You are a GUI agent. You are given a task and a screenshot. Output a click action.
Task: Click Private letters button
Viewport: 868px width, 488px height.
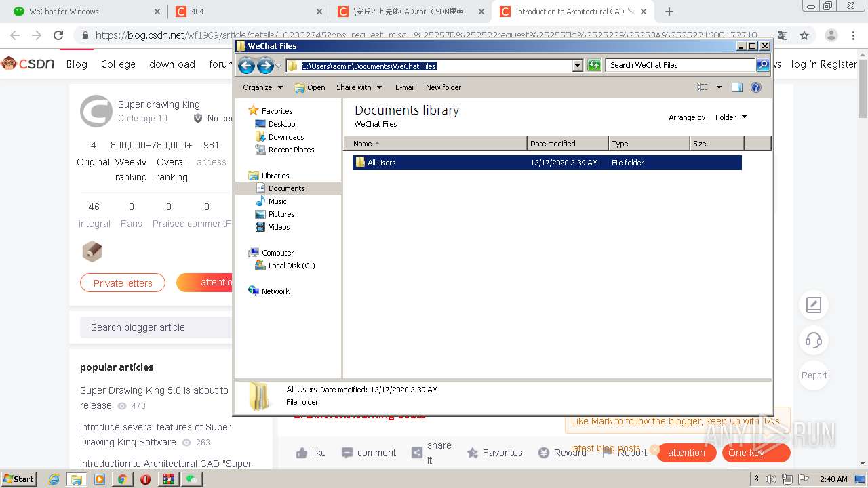[123, 283]
